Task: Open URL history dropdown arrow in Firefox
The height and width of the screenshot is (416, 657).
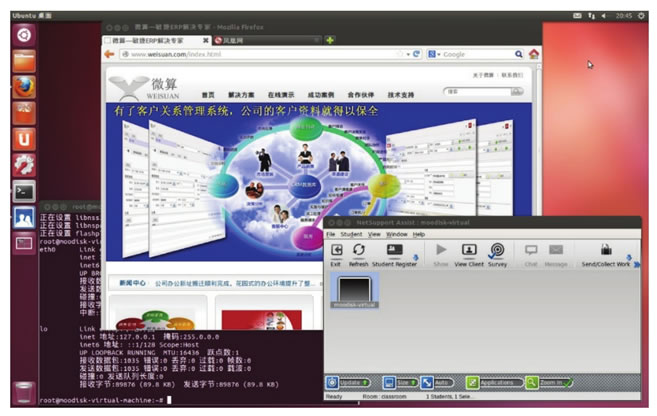Action: click(x=408, y=54)
